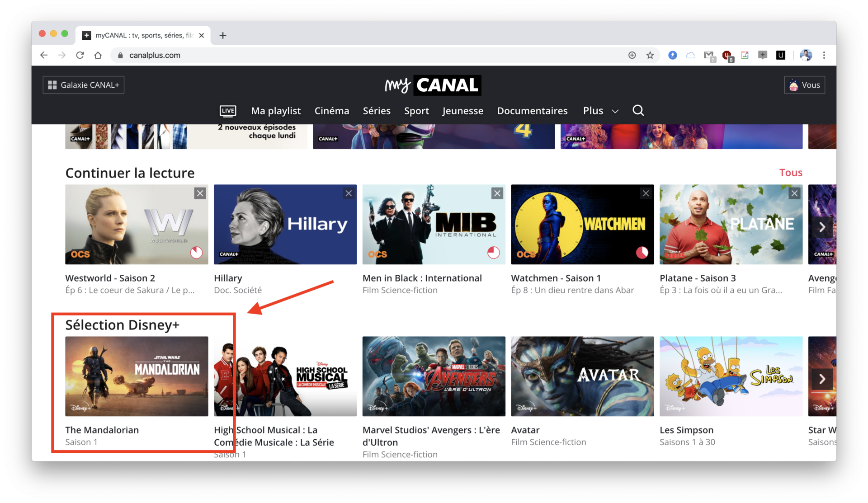
Task: Close the myCANAL browser tab
Action: click(x=202, y=35)
